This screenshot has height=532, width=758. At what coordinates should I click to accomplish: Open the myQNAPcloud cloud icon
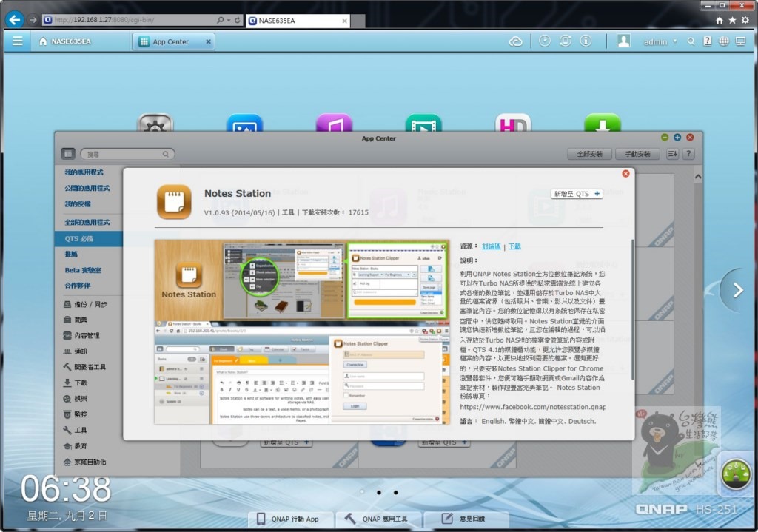tap(515, 41)
